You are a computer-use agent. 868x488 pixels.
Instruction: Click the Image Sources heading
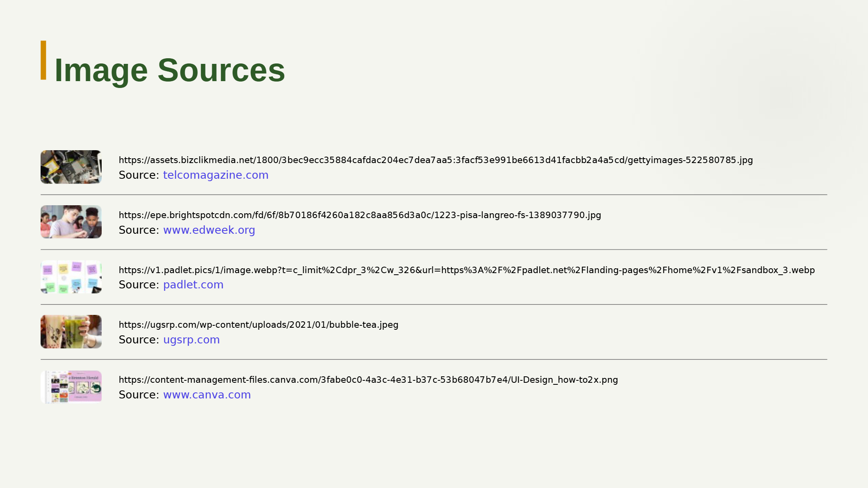point(170,70)
